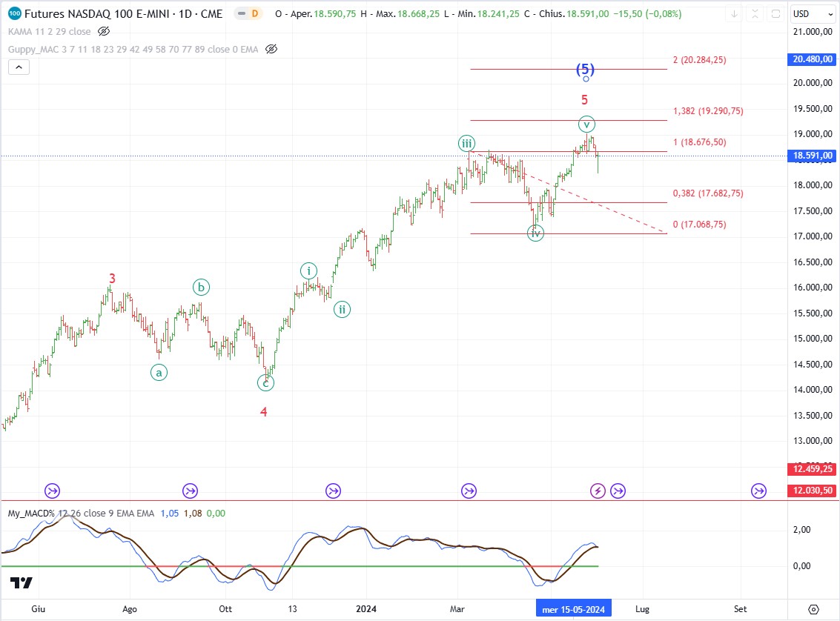The width and height of the screenshot is (840, 621).
Task: Select the circled a wave label
Action: coord(159,373)
